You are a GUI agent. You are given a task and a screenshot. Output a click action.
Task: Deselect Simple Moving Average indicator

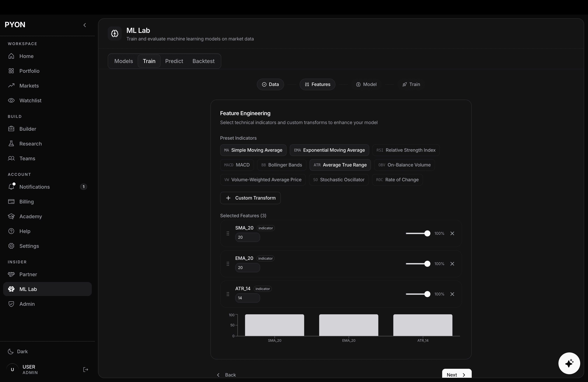253,150
